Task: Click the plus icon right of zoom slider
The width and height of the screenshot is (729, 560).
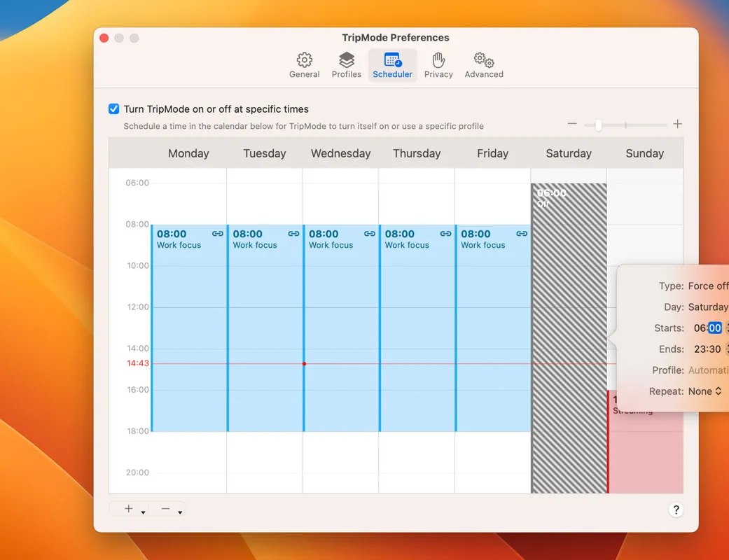Action: pos(677,124)
